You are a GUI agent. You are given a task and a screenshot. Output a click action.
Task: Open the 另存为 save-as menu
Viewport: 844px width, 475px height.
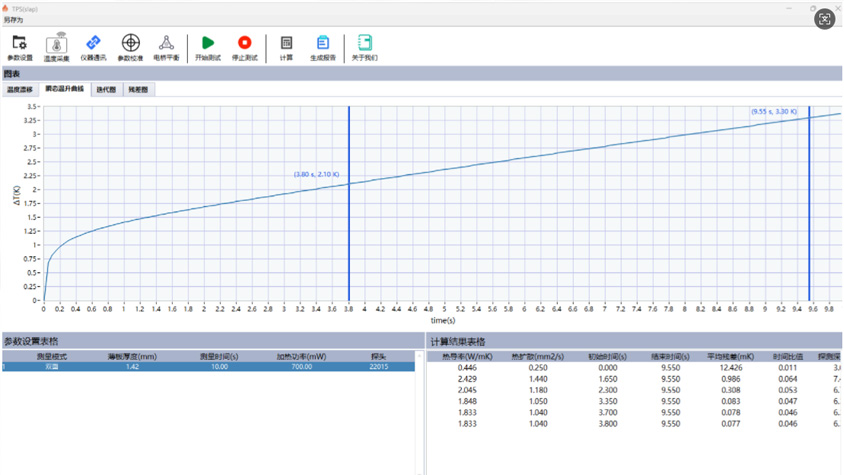point(13,20)
